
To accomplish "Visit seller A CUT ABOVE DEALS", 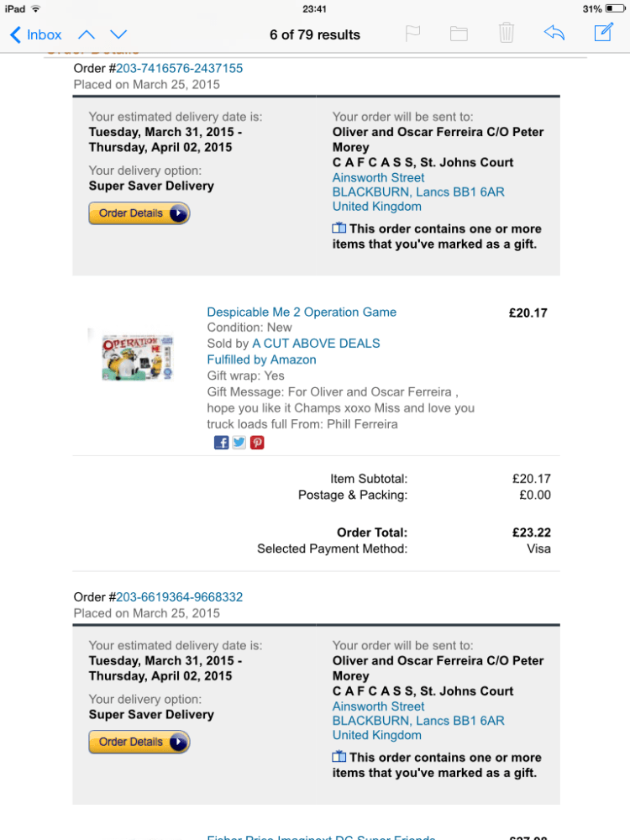I will pyautogui.click(x=316, y=344).
